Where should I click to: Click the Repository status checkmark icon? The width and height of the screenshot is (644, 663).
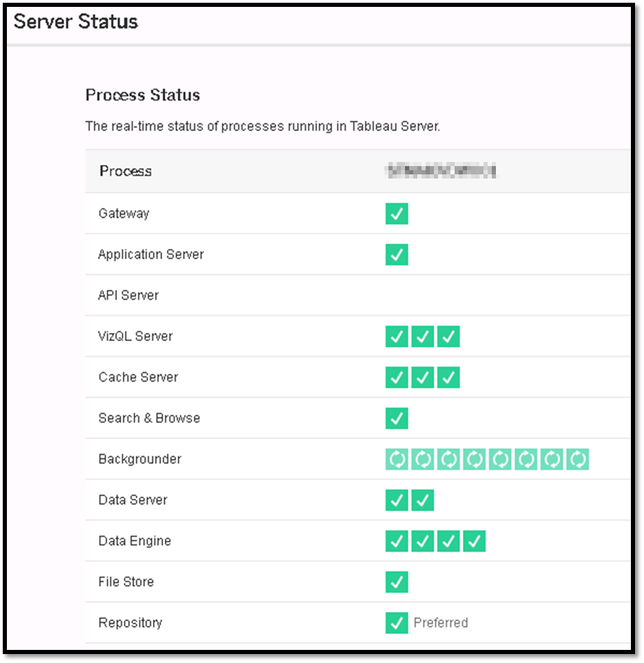[397, 622]
